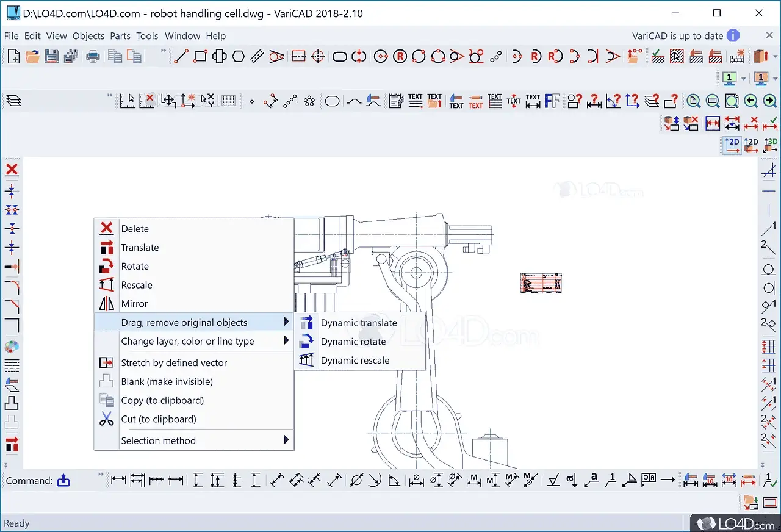
Task: Save drawing with the floppy disk icon
Action: (52, 57)
